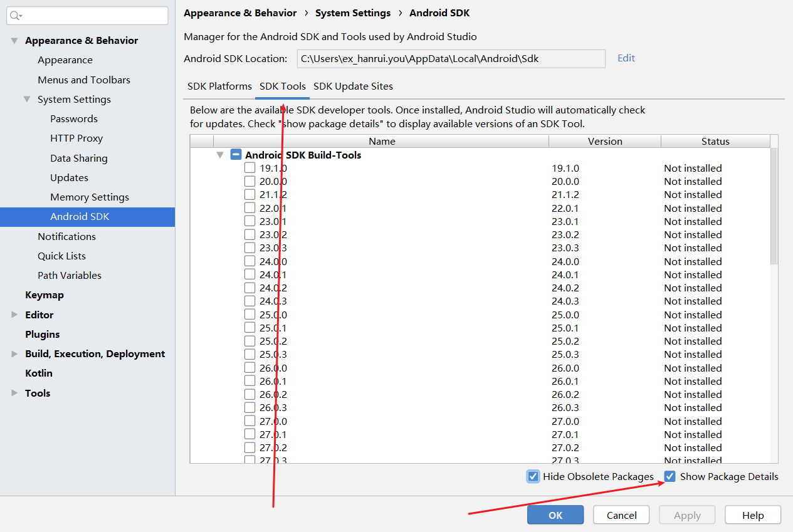
Task: Click the Android SDK Build-Tools partial-selection icon
Action: point(236,155)
